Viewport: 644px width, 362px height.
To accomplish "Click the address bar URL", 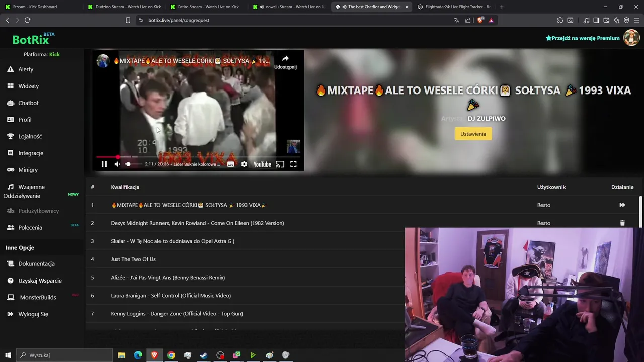I will click(x=179, y=20).
